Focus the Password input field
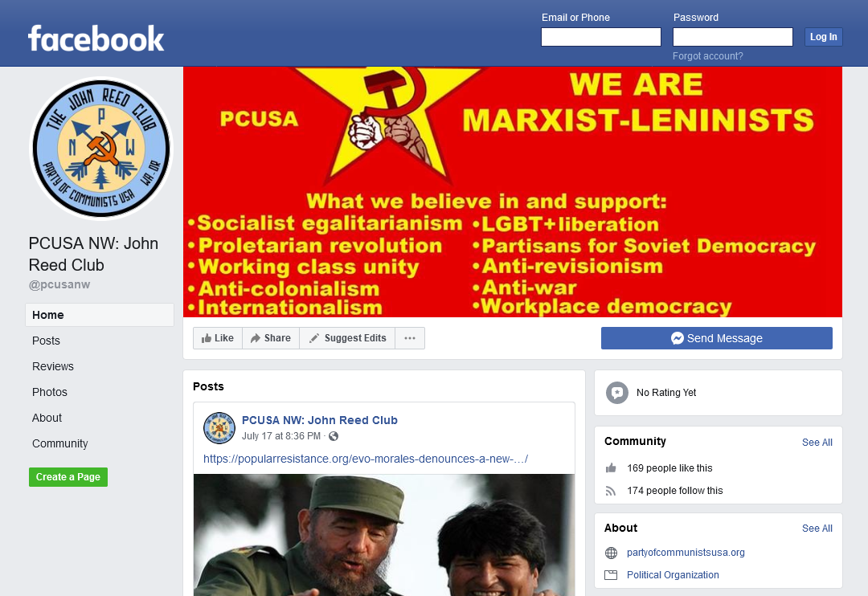The image size is (868, 596). click(x=732, y=37)
